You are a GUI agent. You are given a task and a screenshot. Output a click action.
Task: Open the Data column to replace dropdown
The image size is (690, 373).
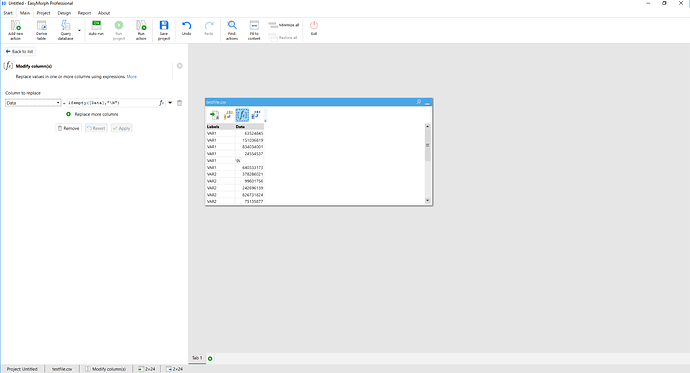(33, 103)
